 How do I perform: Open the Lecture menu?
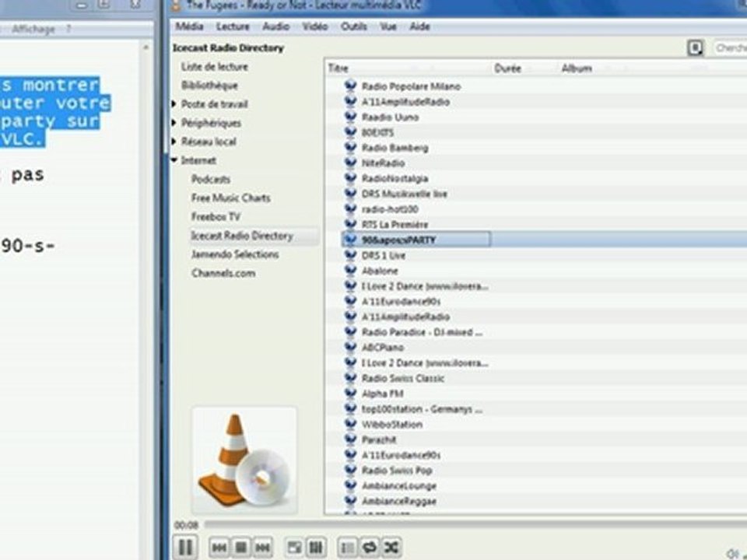click(x=233, y=26)
